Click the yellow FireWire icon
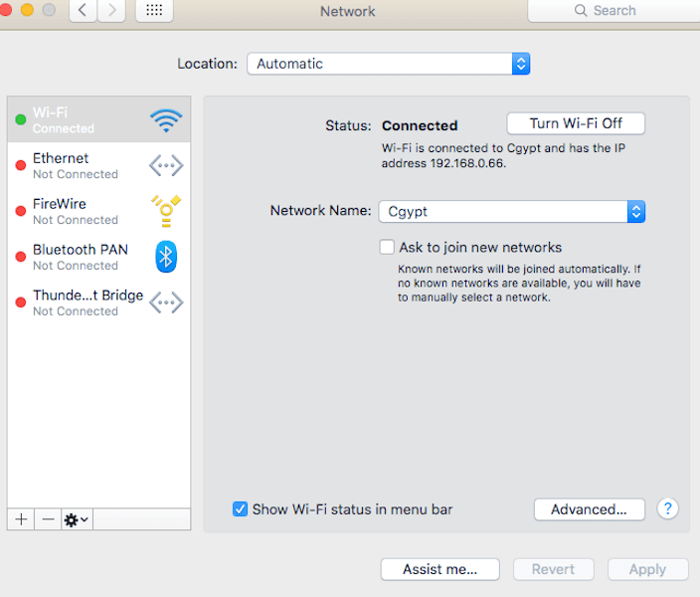This screenshot has height=597, width=700. 166,212
